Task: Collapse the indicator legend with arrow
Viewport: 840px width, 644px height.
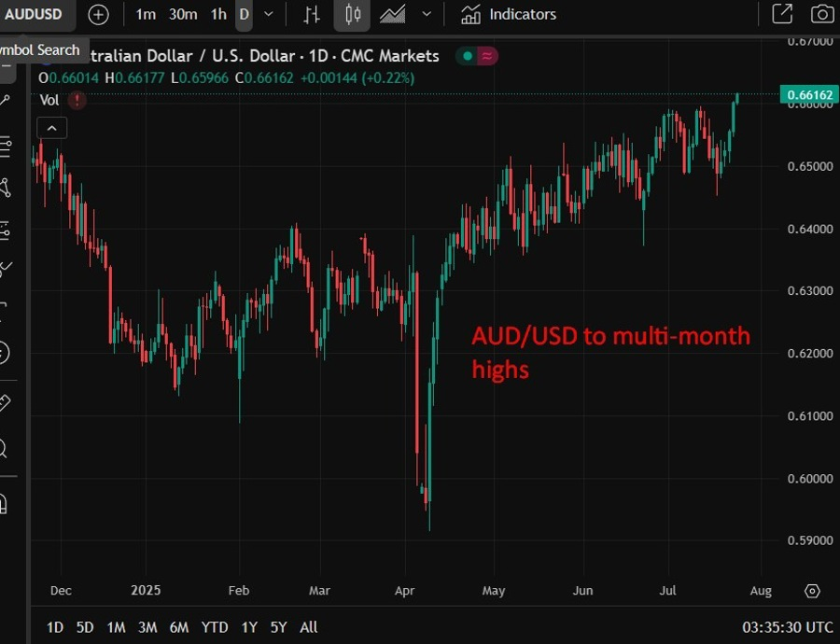Action: tap(52, 128)
